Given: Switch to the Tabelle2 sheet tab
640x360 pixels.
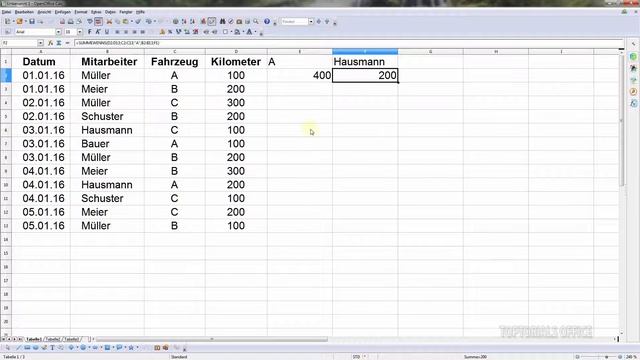Looking at the screenshot, I should tap(53, 339).
